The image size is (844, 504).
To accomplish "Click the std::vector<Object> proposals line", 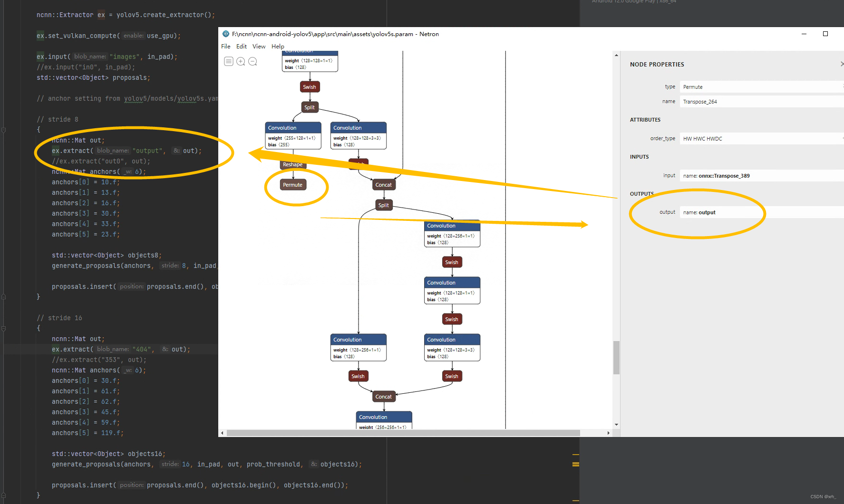I will point(93,77).
